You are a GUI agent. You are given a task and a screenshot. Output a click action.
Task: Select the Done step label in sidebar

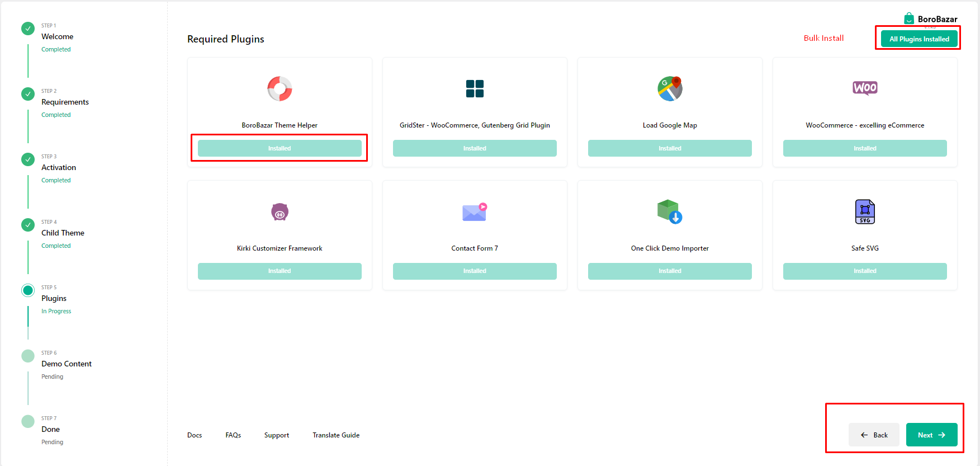point(50,429)
